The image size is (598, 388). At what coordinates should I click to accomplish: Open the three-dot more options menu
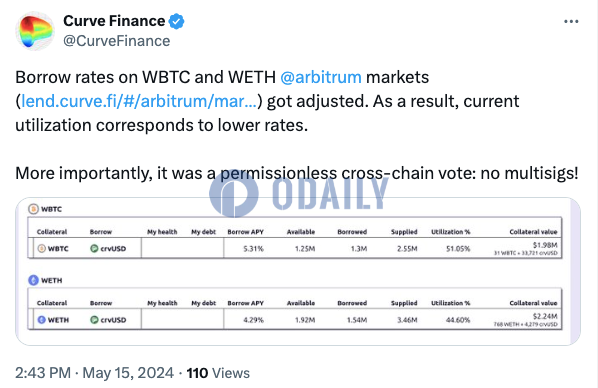(x=571, y=22)
